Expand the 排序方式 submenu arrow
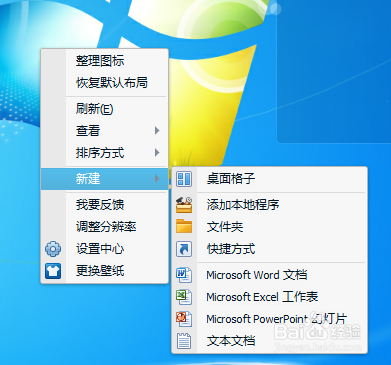Screen dimensions: 391x365 tap(157, 153)
